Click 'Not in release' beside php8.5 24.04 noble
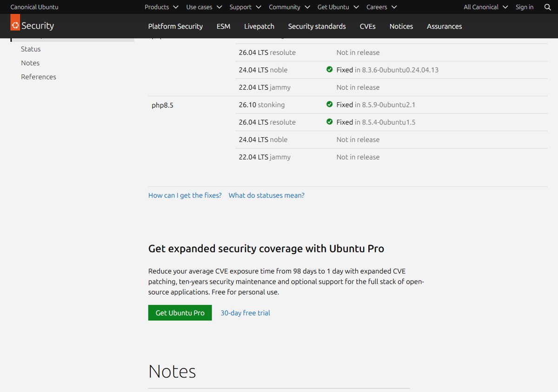Viewport: 558px width, 392px height. (x=358, y=140)
